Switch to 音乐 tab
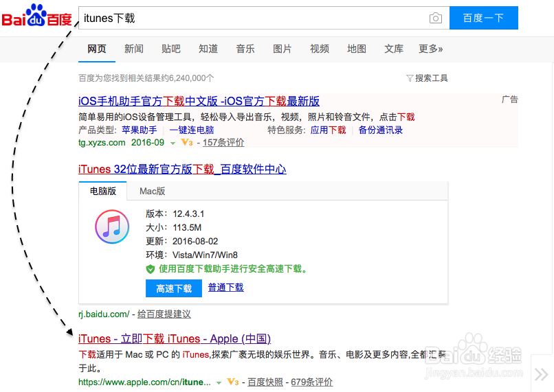Screen dimensions: 554x392 point(245,49)
